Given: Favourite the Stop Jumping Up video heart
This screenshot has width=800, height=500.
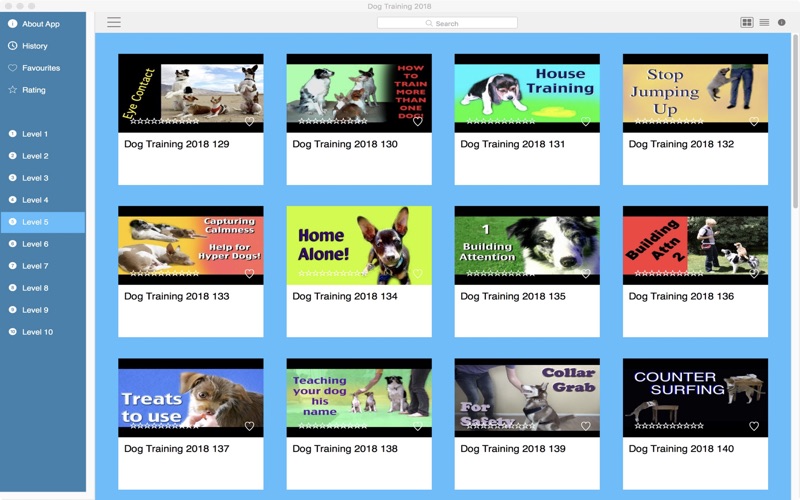Looking at the screenshot, I should (x=754, y=121).
